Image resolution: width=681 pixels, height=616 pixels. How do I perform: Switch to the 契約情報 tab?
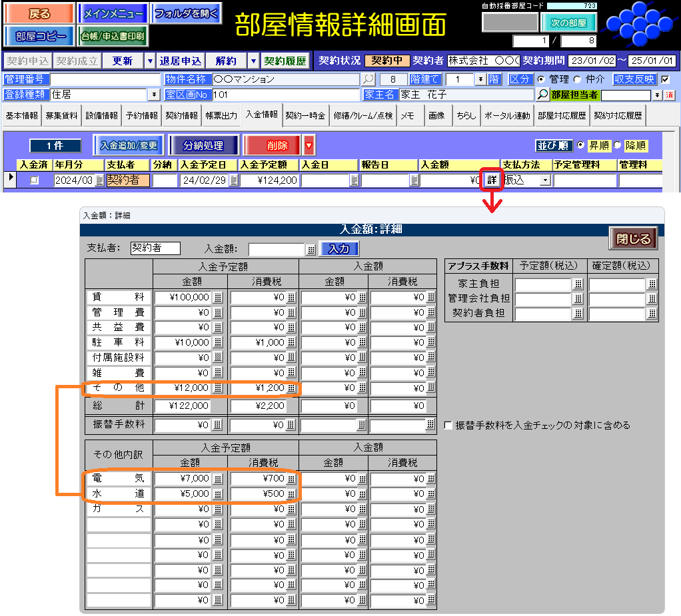click(182, 116)
